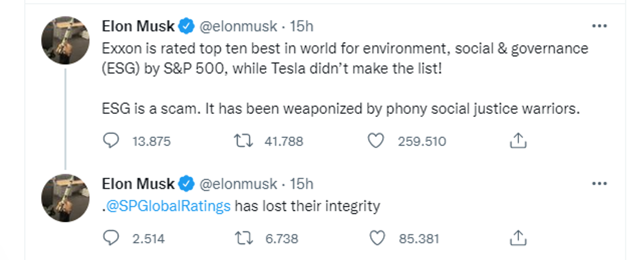
Task: Click Elon Musk name on second tweet
Action: click(138, 184)
